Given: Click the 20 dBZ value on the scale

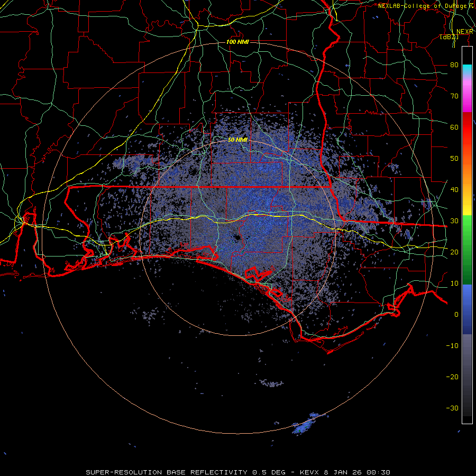Looking at the screenshot, I should 454,252.
